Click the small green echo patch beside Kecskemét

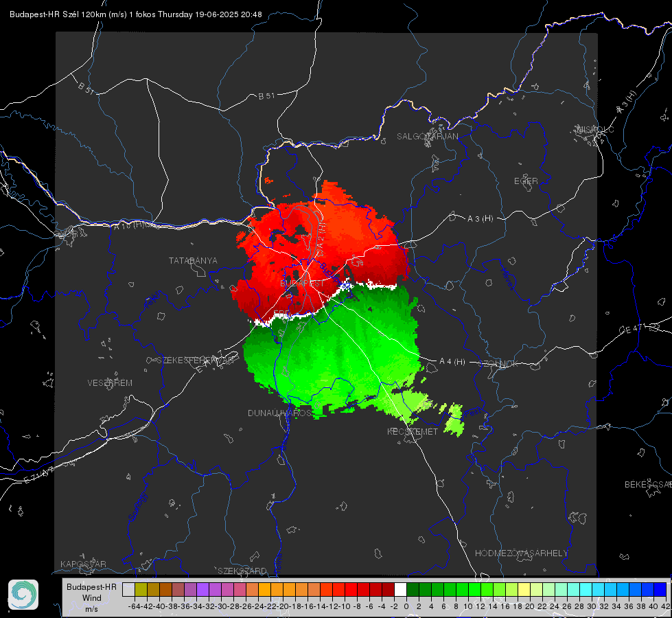point(454,420)
